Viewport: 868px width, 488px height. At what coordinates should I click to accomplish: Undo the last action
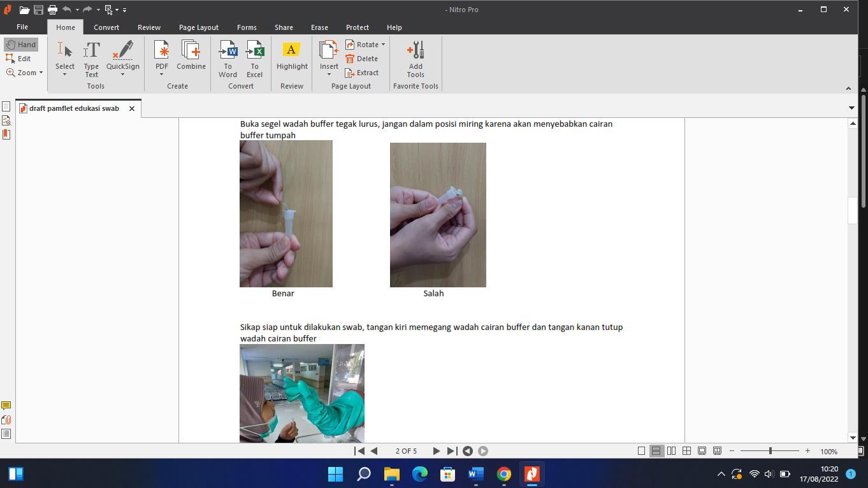(66, 10)
